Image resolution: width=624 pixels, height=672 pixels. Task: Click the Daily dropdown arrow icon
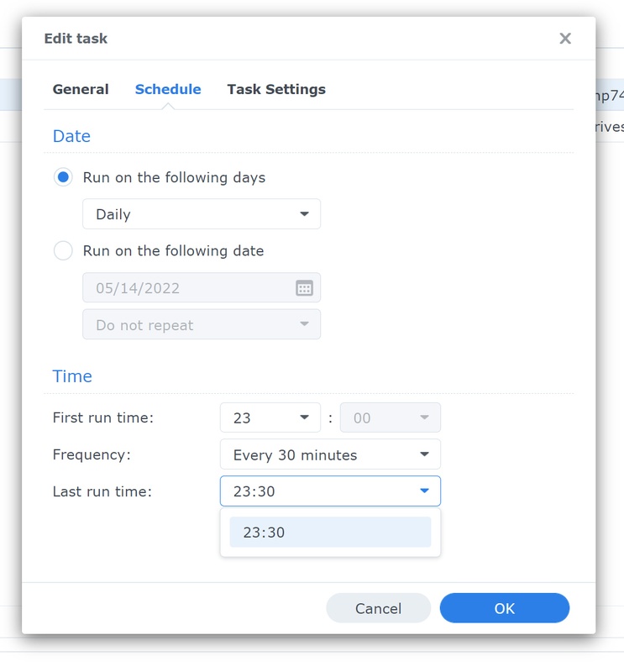(x=304, y=214)
